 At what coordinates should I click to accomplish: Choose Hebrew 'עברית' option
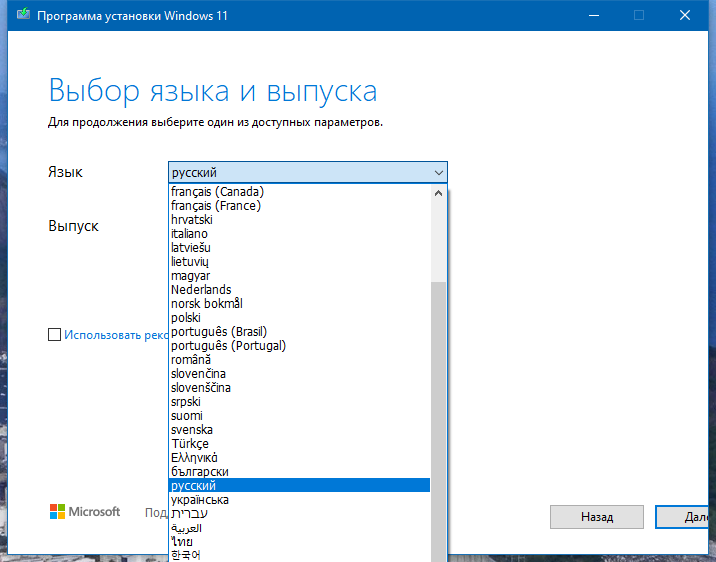pos(299,514)
